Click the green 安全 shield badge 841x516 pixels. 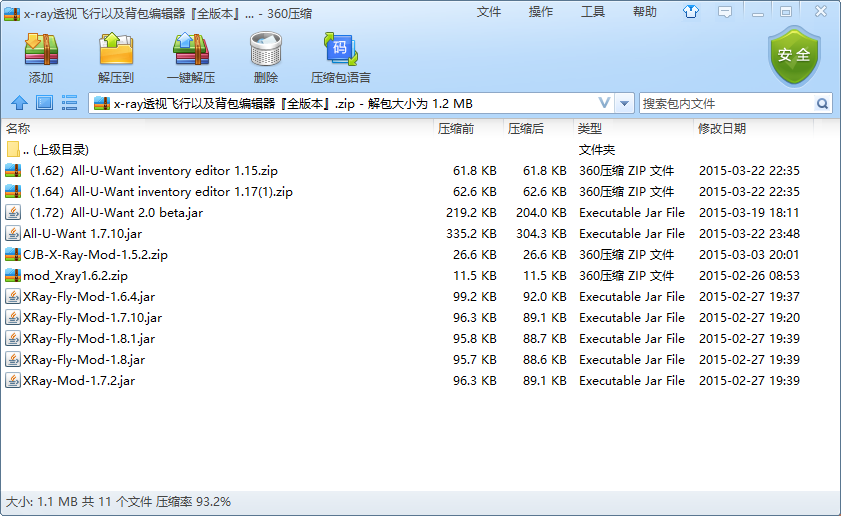pos(794,56)
